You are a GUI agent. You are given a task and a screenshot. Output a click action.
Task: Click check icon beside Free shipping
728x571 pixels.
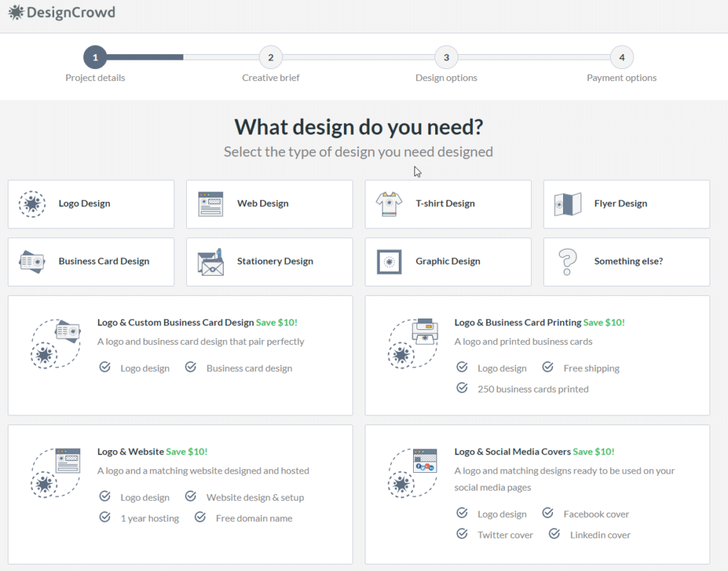pos(548,367)
